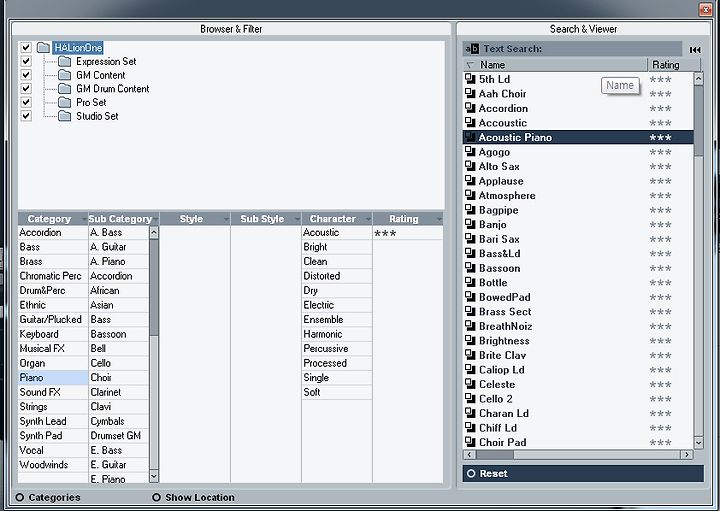720x511 pixels.
Task: Click the Sub Category list scroll down arrow
Action: coord(154,477)
